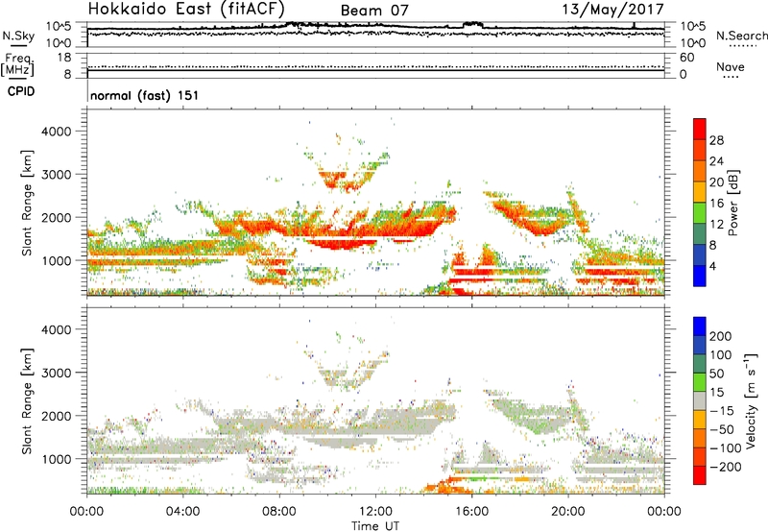
Task: Click the noise bump near 16:00 in sky-noise plot
Action: (x=472, y=24)
